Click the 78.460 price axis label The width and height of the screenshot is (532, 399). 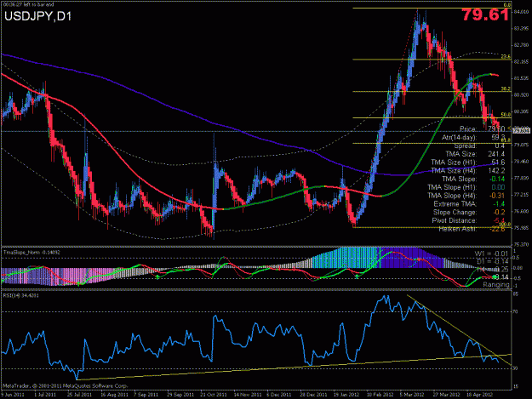click(522, 162)
